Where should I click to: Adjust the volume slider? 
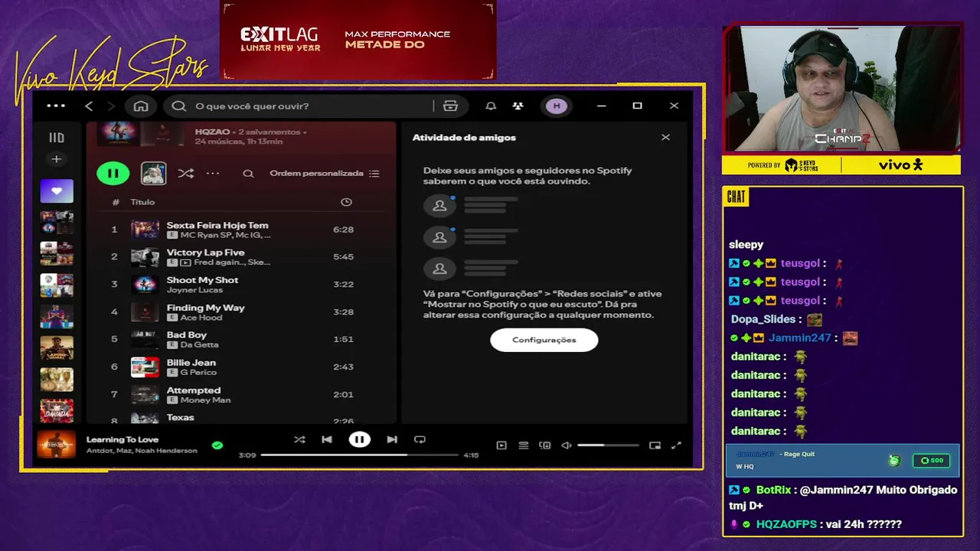pyautogui.click(x=608, y=445)
